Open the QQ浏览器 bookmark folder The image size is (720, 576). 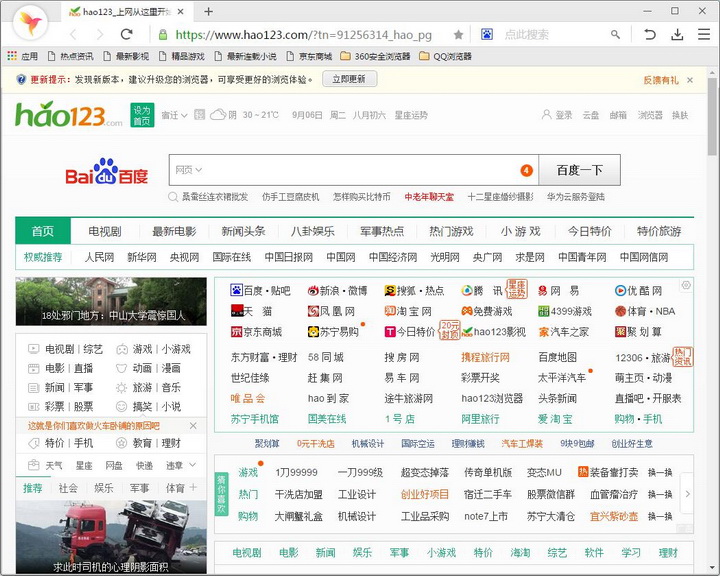pos(445,56)
